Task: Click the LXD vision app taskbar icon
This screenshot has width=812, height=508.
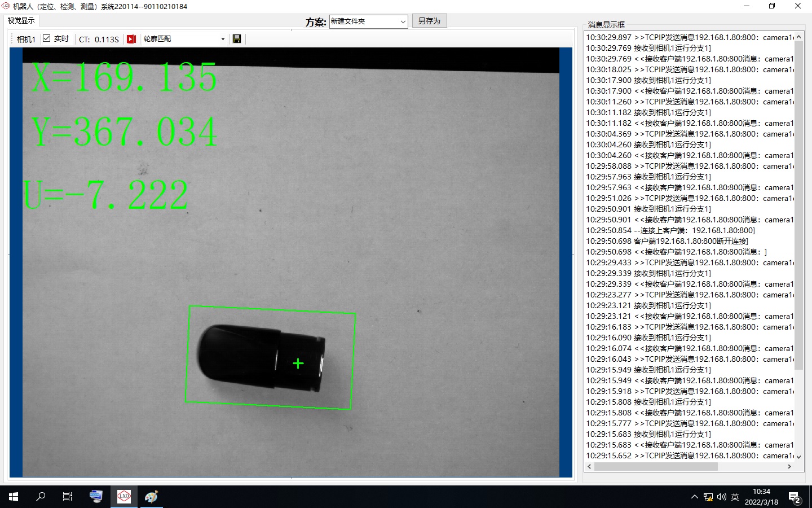Action: click(124, 497)
